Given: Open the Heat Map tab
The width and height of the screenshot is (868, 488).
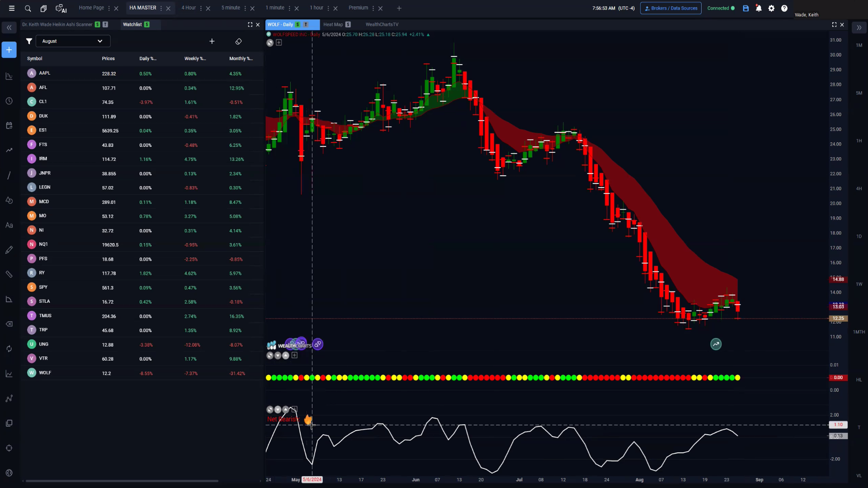Looking at the screenshot, I should tap(333, 24).
